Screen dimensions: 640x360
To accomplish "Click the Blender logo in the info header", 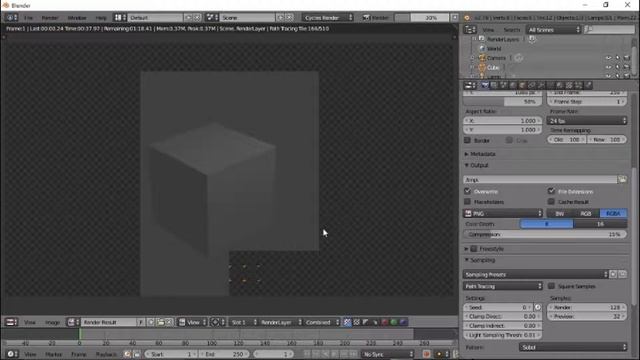I will 467,18.
